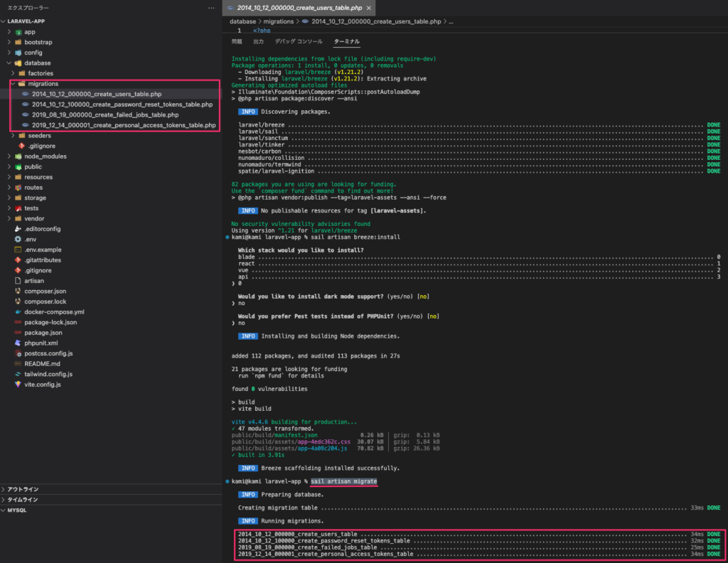The height and width of the screenshot is (563, 728).
Task: Click the .env gear icon
Action: tap(18, 240)
